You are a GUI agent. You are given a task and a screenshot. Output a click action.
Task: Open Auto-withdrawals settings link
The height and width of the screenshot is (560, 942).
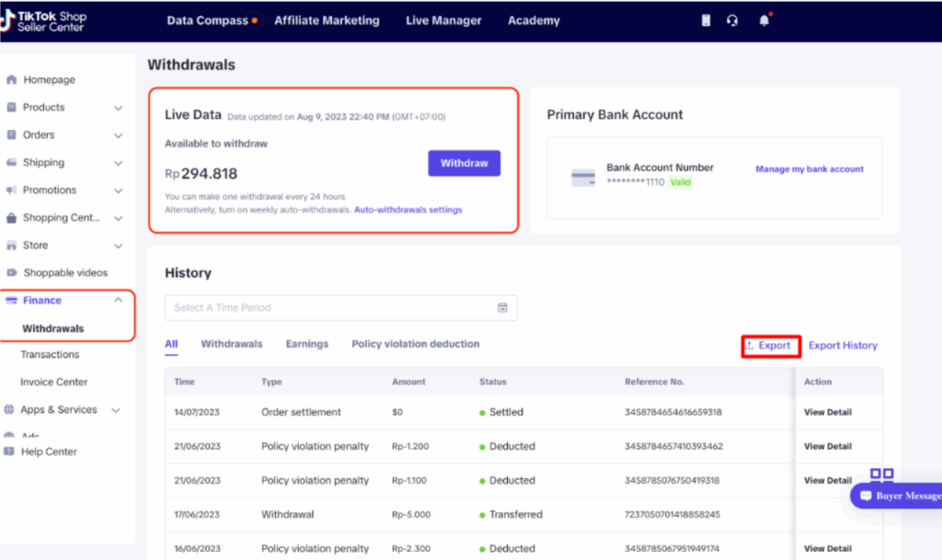tap(408, 210)
